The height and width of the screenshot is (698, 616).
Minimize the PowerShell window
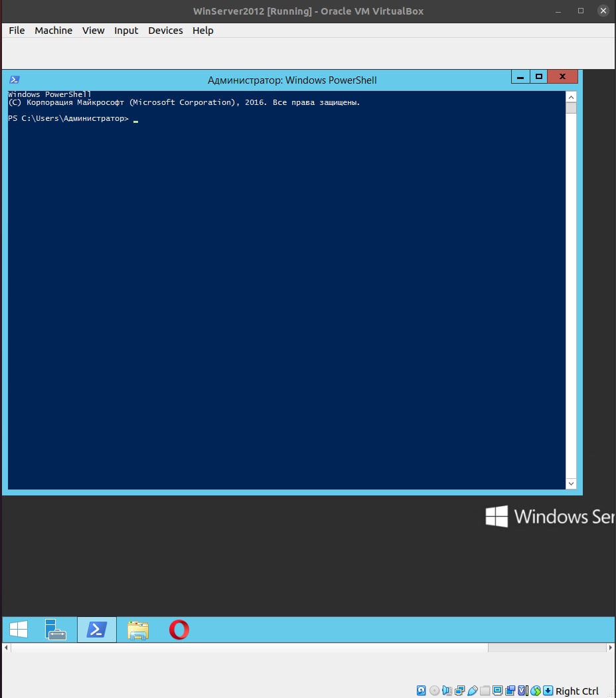(x=520, y=76)
